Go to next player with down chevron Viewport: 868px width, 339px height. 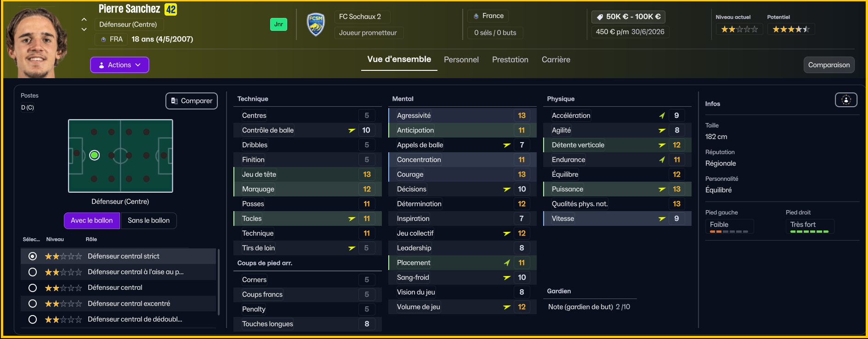(84, 29)
